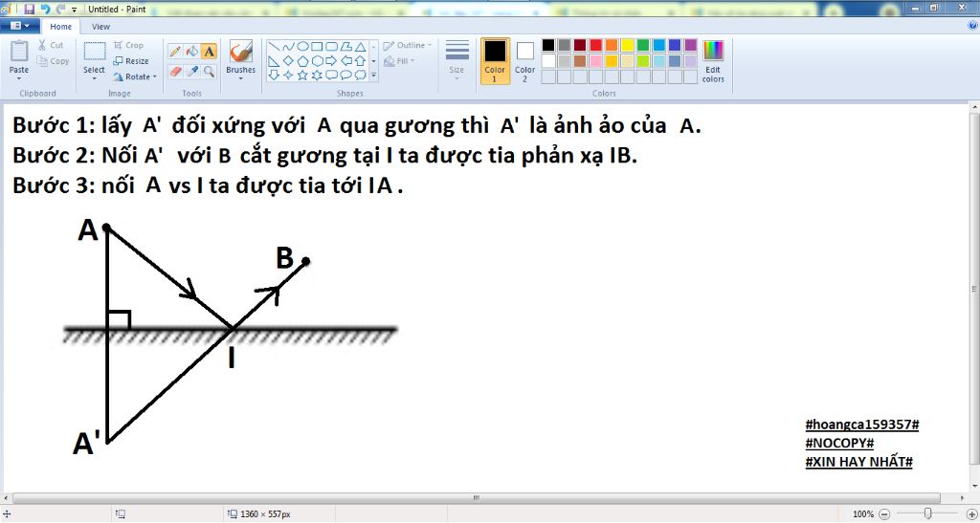Image resolution: width=980 pixels, height=523 pixels.
Task: Pick the yellow color swatch
Action: click(628, 45)
